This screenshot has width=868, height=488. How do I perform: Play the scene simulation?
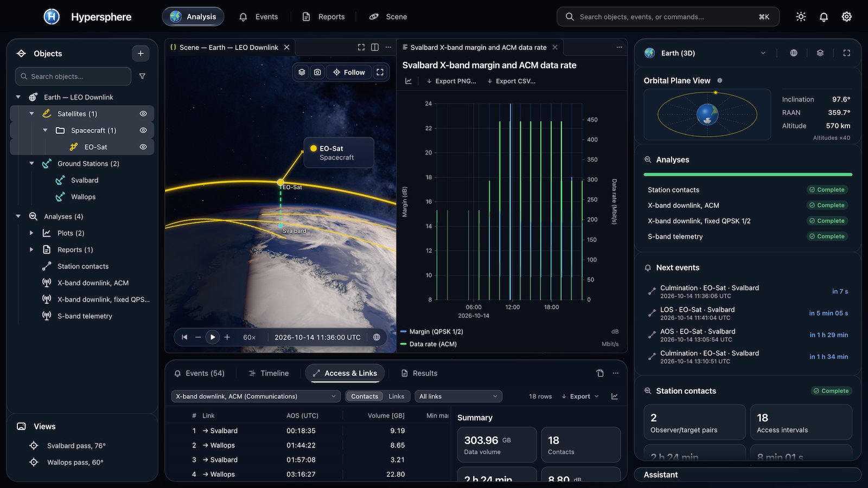213,337
